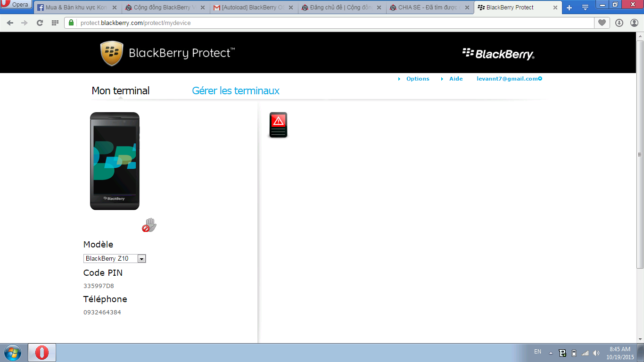Switch to the Gmail Autoload BlackBerry tab
Image resolution: width=644 pixels, height=362 pixels.
[x=254, y=8]
